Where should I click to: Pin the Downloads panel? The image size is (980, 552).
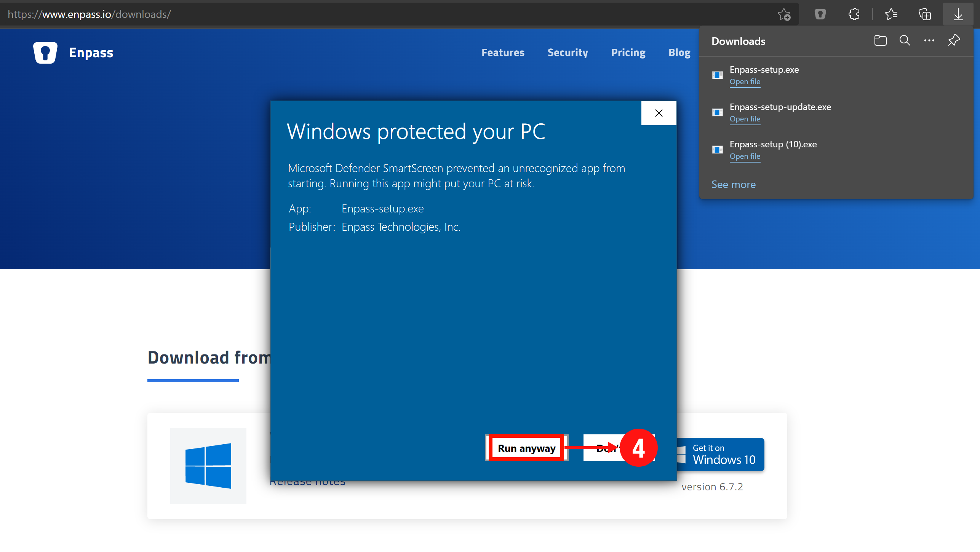click(x=954, y=40)
